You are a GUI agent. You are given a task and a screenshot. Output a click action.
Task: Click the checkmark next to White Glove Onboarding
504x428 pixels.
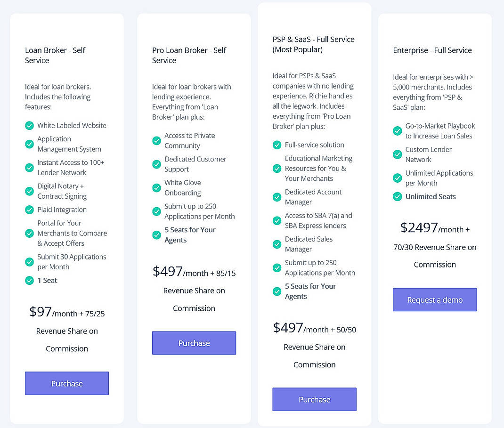(156, 188)
